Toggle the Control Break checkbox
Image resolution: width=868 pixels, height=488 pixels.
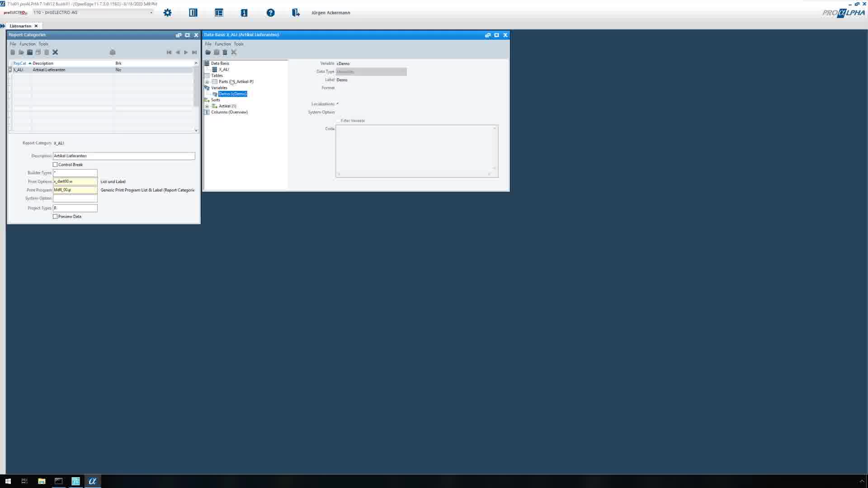pos(55,164)
